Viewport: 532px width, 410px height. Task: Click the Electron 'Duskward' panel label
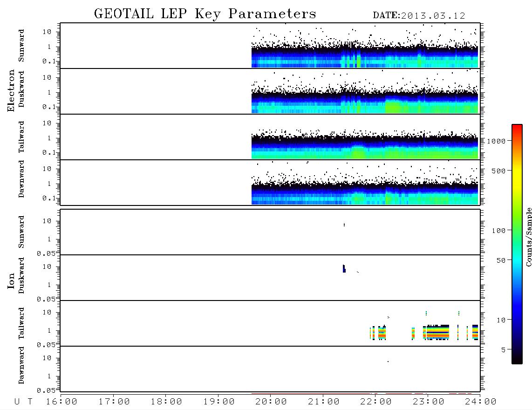[21, 89]
